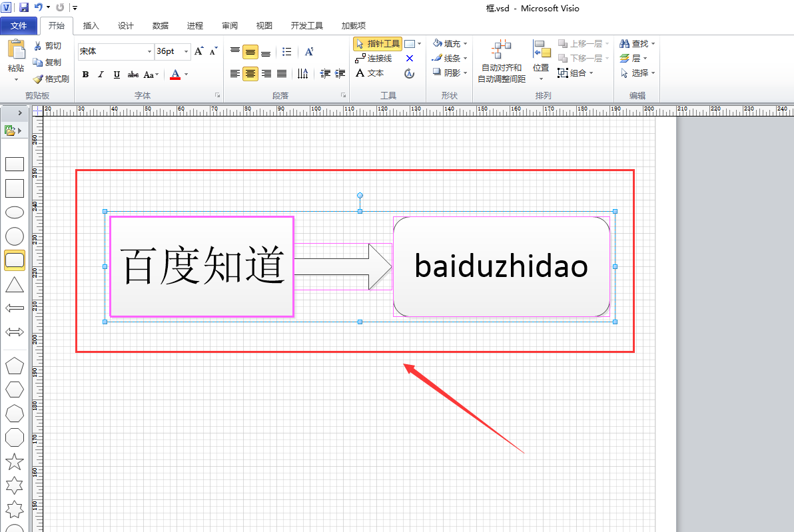The image size is (794, 532).
Task: Open the 组合 (Group) dropdown
Action: (575, 73)
